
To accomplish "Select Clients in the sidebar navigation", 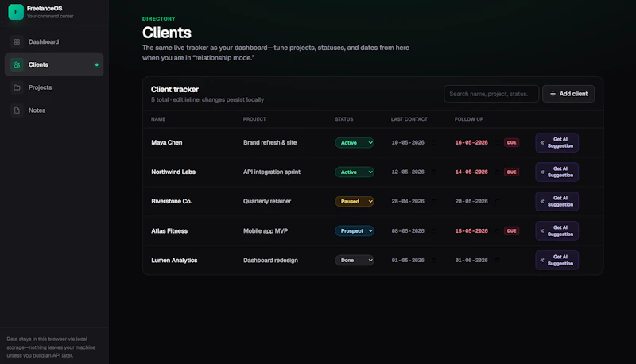I will 54,64.
